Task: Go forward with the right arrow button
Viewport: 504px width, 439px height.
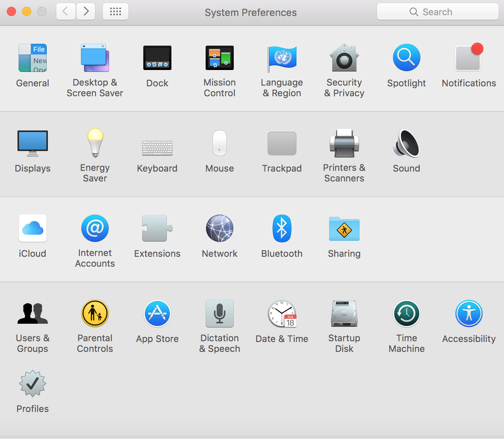Action: [x=86, y=11]
